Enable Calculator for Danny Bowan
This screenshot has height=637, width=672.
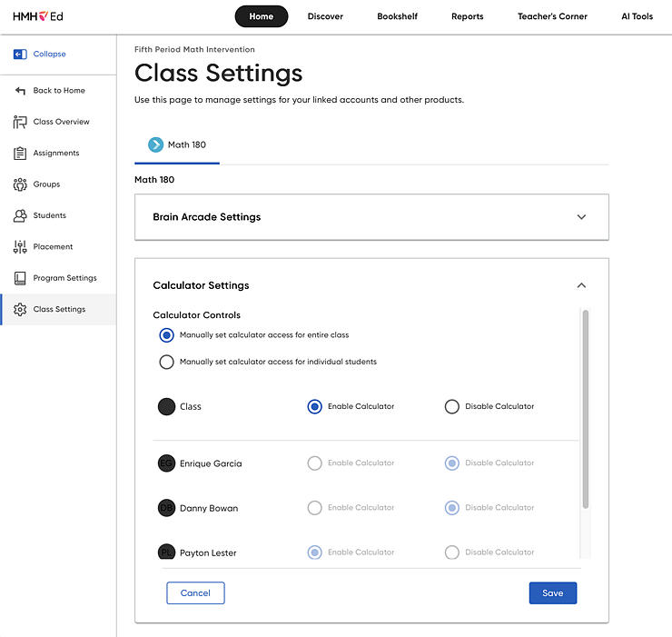pyautogui.click(x=314, y=507)
